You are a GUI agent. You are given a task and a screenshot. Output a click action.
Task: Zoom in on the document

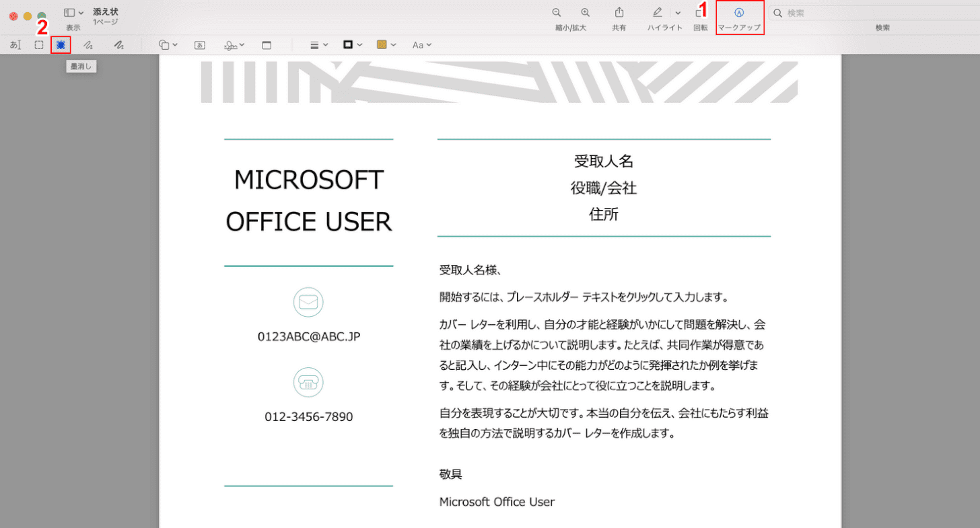(586, 13)
